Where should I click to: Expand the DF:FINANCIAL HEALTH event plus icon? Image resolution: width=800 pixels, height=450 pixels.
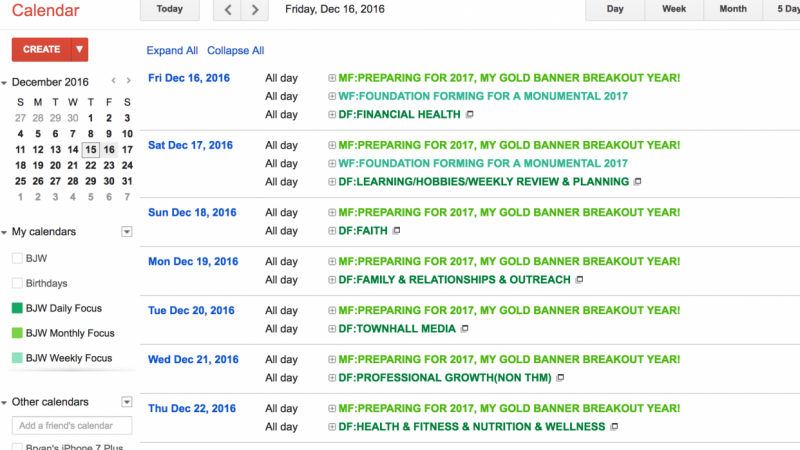point(332,115)
